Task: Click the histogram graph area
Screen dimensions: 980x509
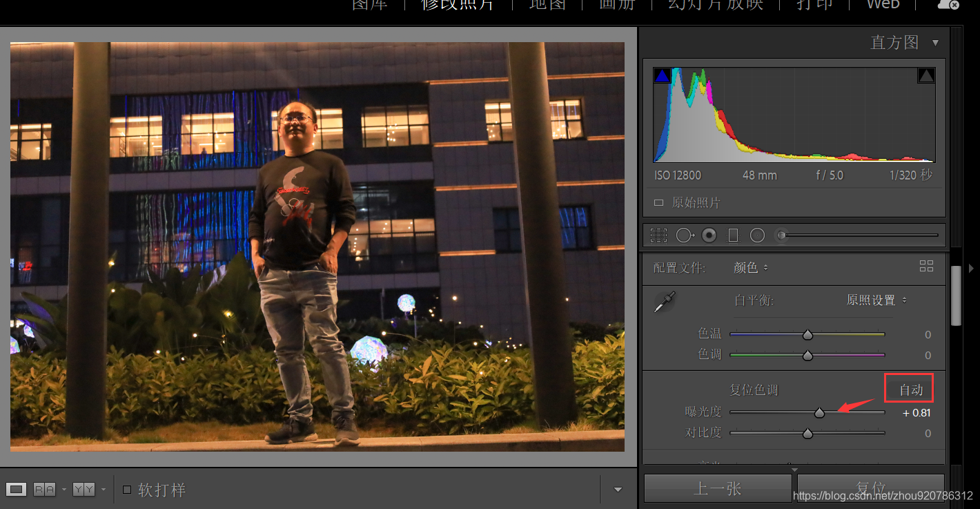Action: pyautogui.click(x=794, y=115)
